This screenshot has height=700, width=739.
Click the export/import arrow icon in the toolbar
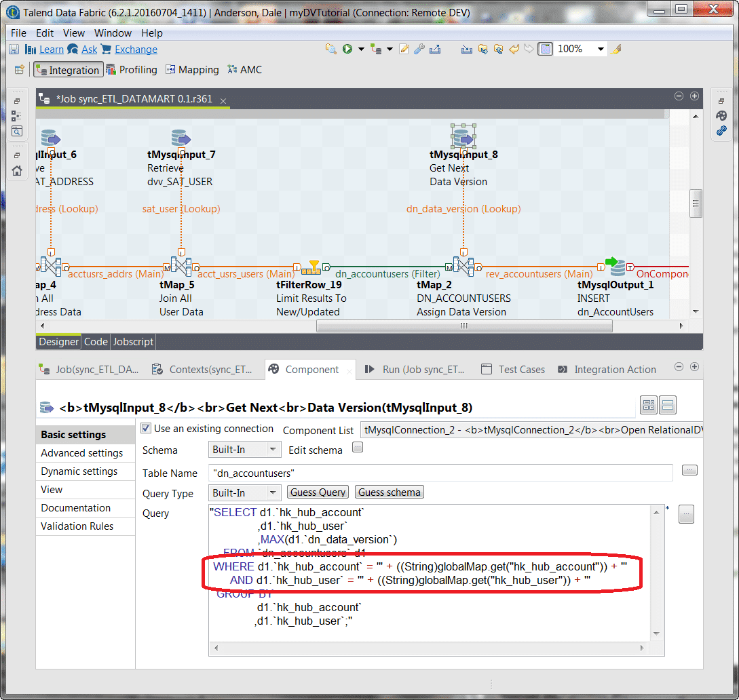point(436,48)
